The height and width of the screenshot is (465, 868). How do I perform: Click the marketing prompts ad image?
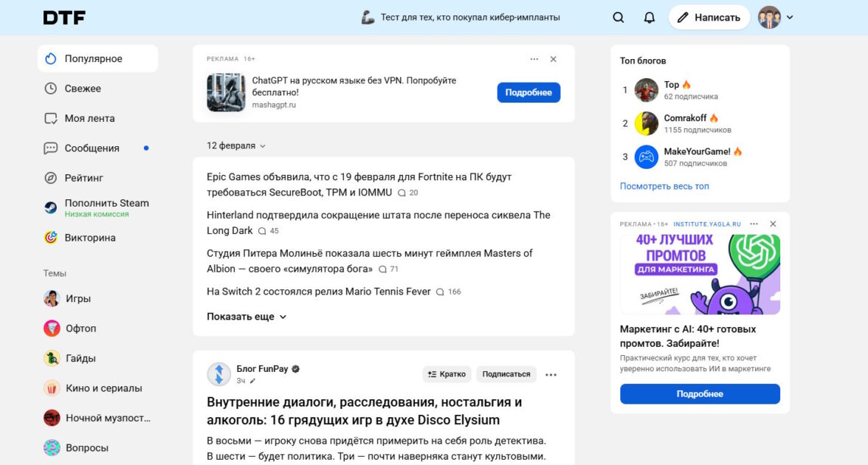[700, 275]
